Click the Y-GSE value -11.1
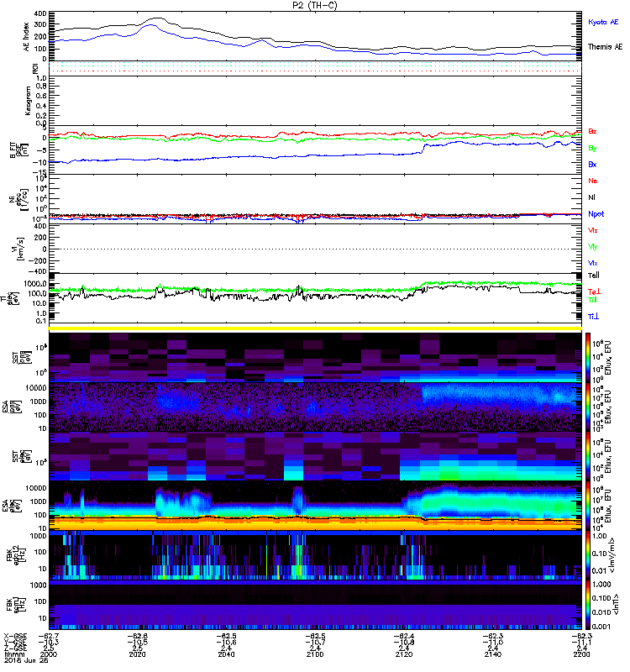 [581, 642]
